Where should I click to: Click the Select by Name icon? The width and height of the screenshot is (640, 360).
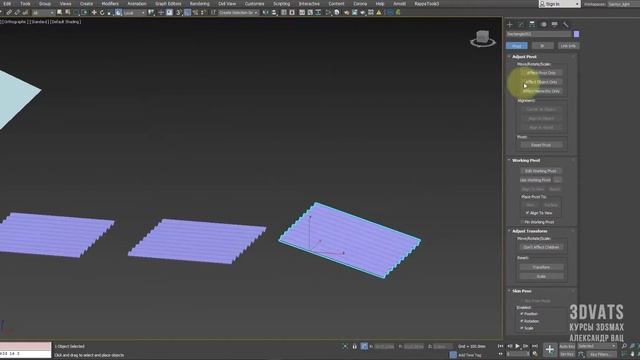pos(68,13)
